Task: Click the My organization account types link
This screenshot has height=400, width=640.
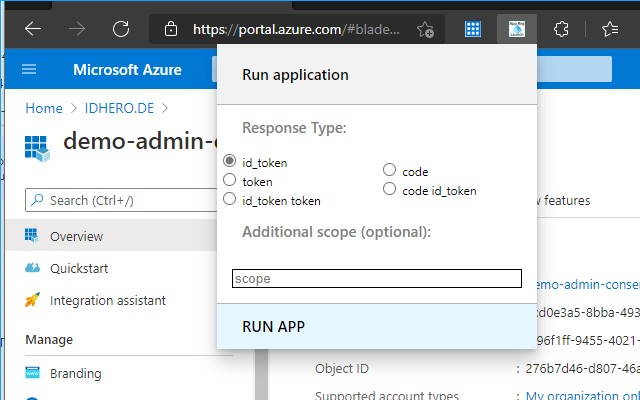Action: click(x=582, y=395)
